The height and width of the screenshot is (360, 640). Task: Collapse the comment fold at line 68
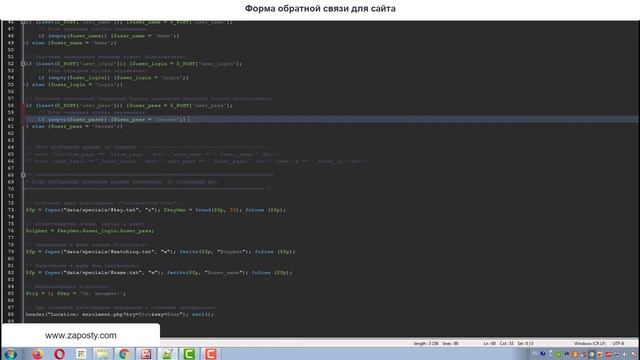23,175
